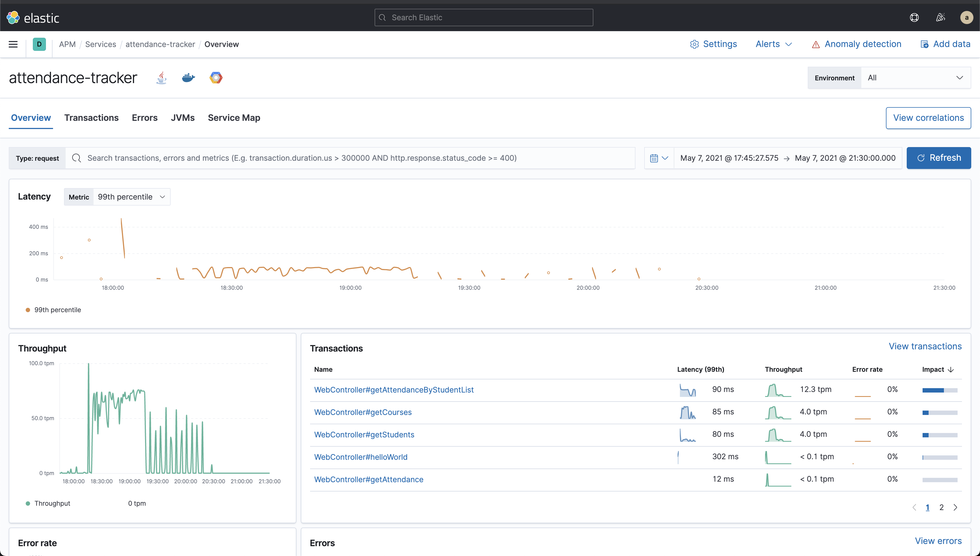
Task: Open the hamburger navigation menu
Action: point(13,44)
